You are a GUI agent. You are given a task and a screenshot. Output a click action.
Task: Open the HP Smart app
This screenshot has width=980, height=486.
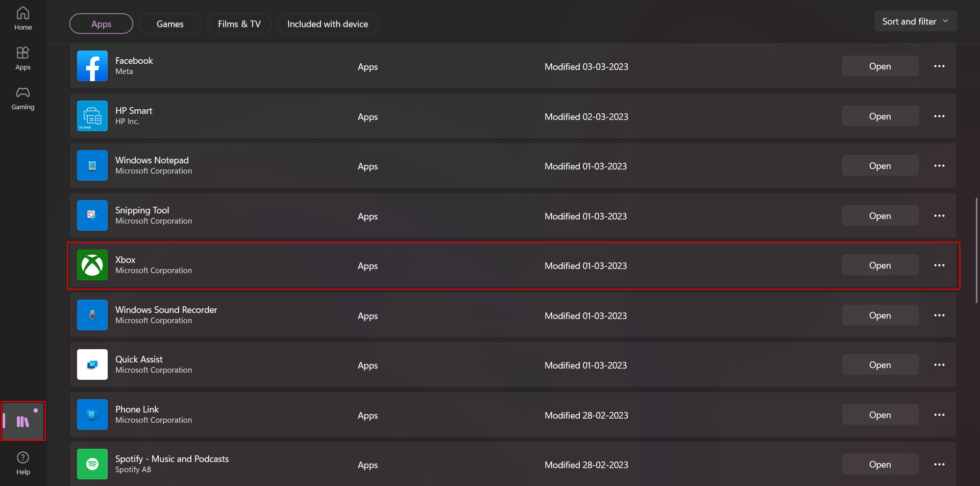click(x=880, y=116)
